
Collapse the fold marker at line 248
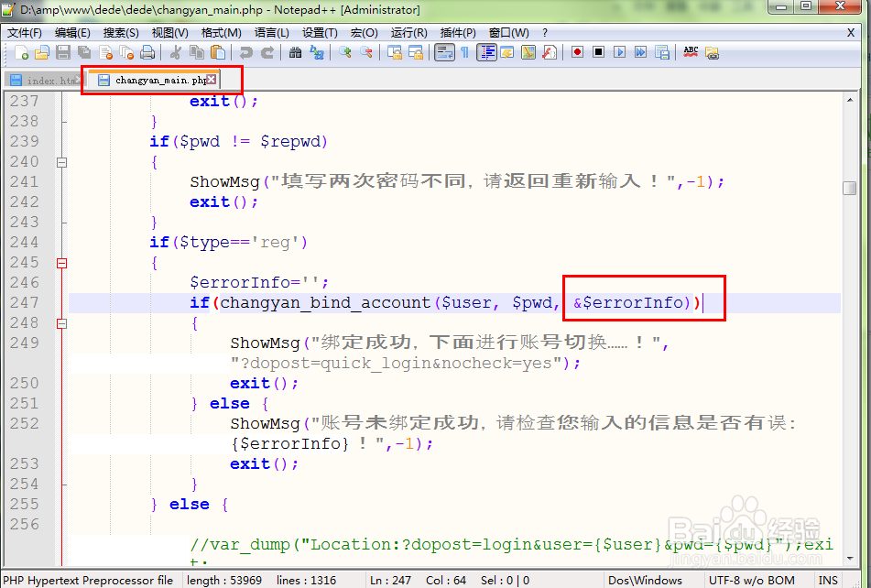point(61,323)
